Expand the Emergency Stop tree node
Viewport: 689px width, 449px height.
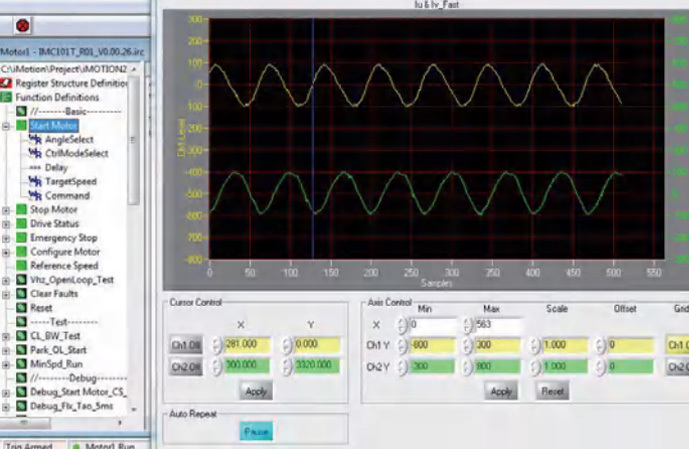pyautogui.click(x=6, y=239)
